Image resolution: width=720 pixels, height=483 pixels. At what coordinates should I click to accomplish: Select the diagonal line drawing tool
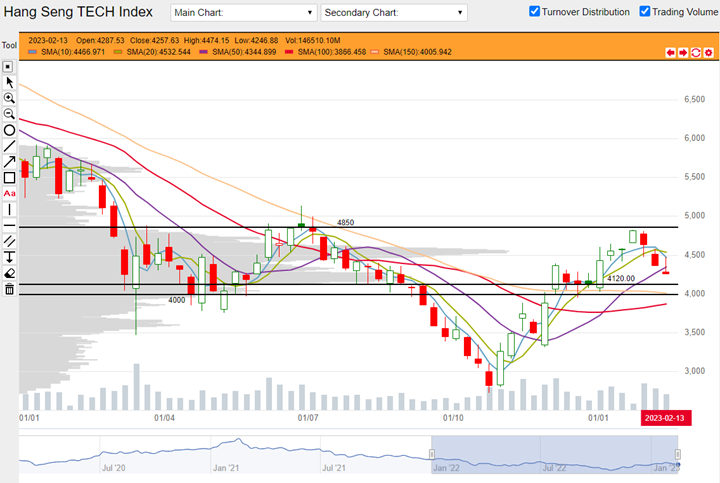coord(9,146)
